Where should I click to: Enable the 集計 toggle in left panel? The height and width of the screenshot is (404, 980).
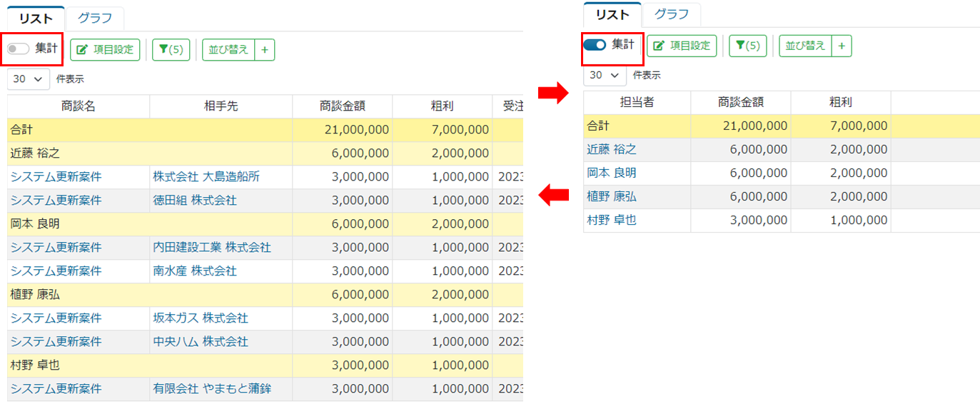coord(18,49)
